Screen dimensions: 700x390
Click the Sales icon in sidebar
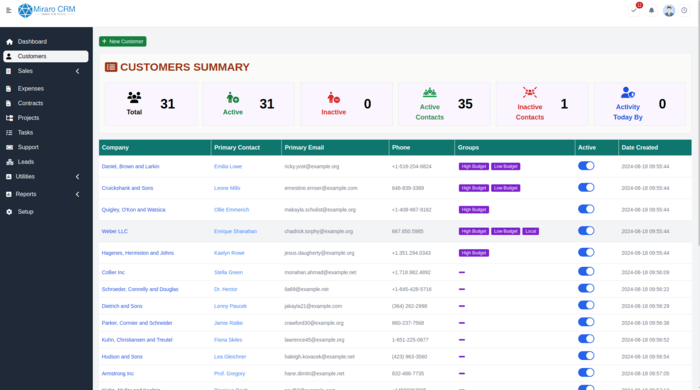8,71
